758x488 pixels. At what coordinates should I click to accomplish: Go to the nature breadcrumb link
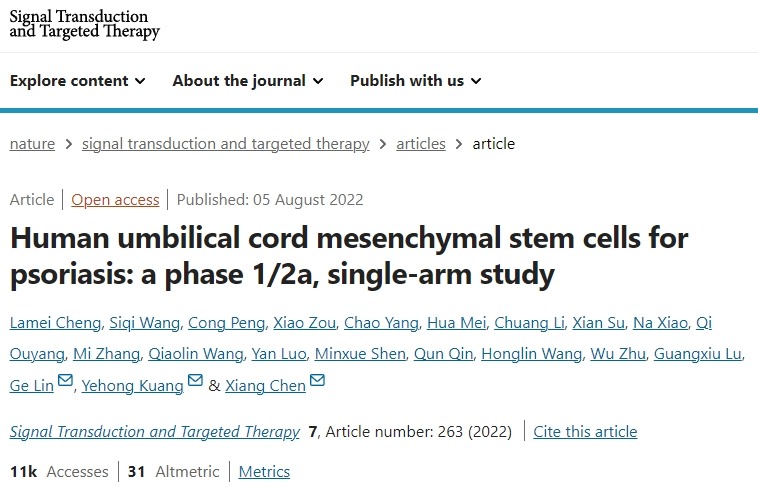click(32, 144)
